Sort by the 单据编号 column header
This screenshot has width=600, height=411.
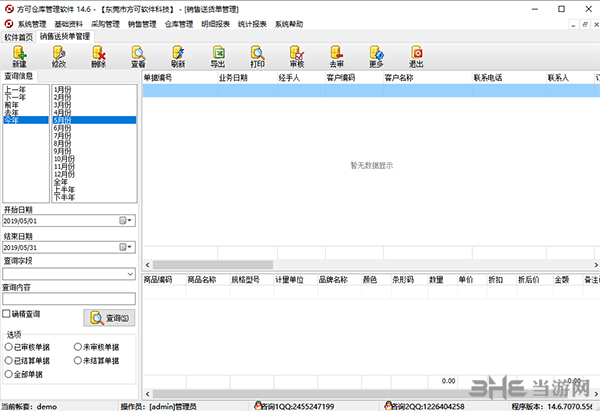(x=180, y=78)
